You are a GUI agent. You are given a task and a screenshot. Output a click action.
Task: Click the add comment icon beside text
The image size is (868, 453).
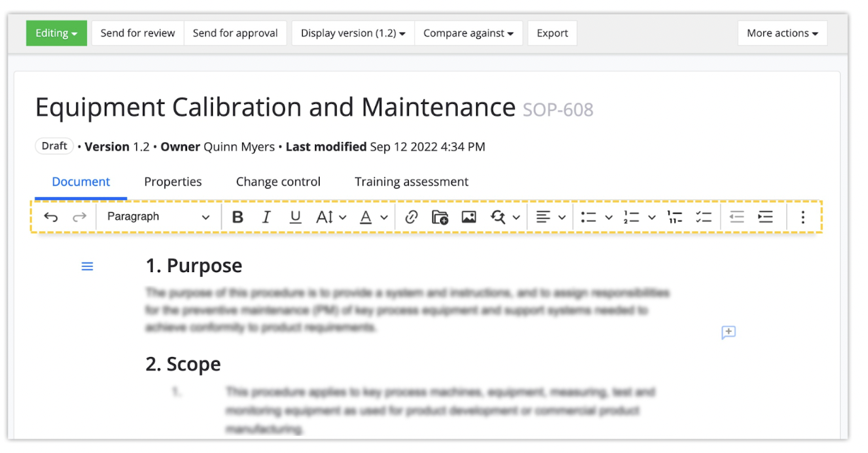tap(729, 333)
